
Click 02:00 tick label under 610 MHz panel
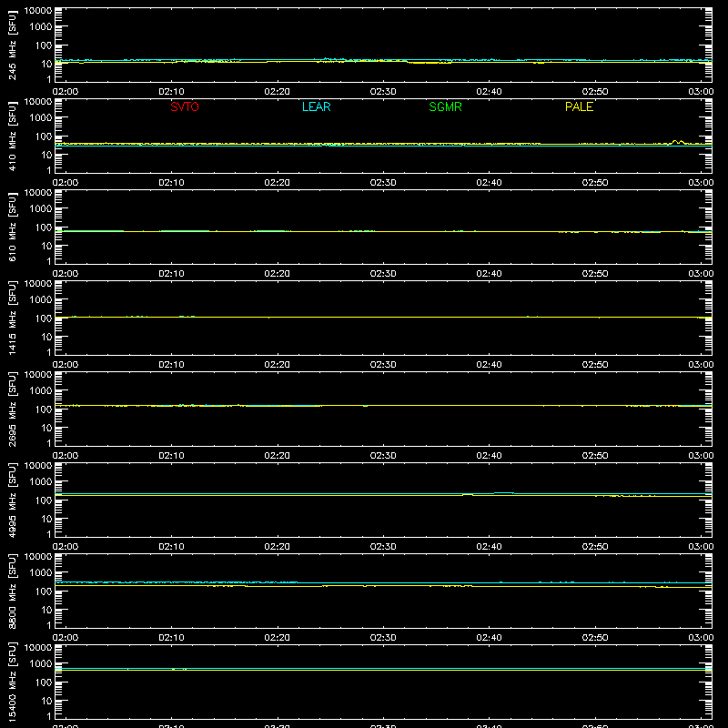pos(66,274)
